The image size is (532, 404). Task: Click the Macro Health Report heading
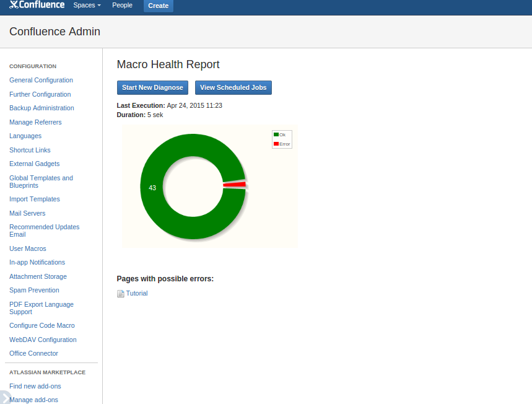(x=168, y=64)
